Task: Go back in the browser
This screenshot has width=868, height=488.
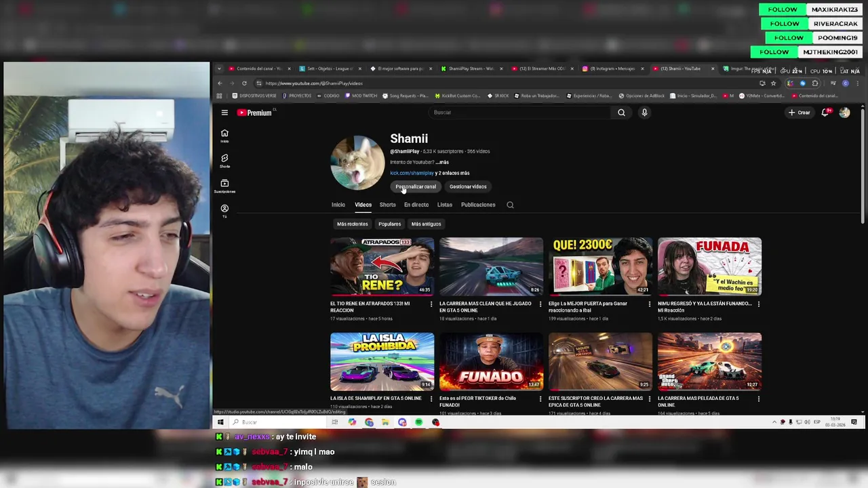Action: [220, 83]
